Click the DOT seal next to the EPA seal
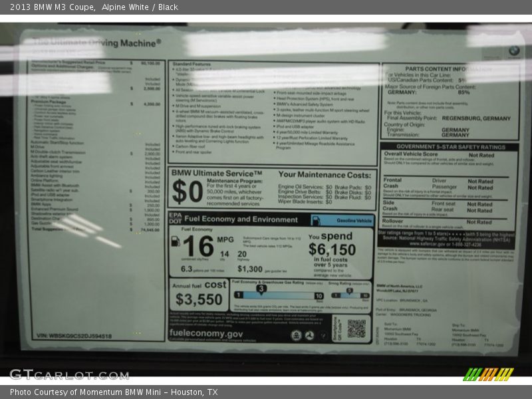 (309, 336)
